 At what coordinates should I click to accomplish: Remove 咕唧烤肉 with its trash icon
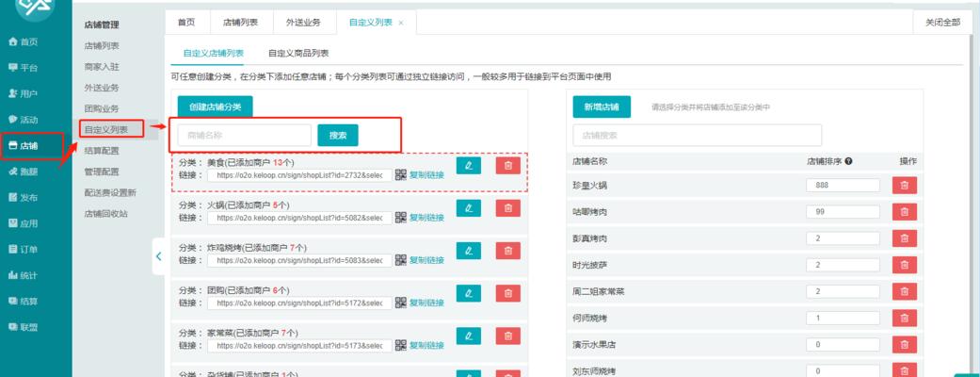pos(905,212)
